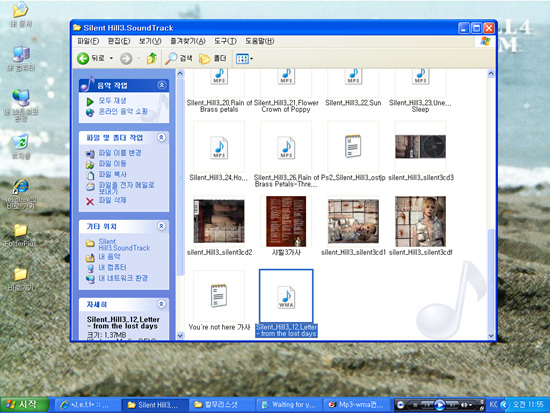Open the 도구(T) menu
Viewport: 550px width, 413px height.
(x=225, y=41)
